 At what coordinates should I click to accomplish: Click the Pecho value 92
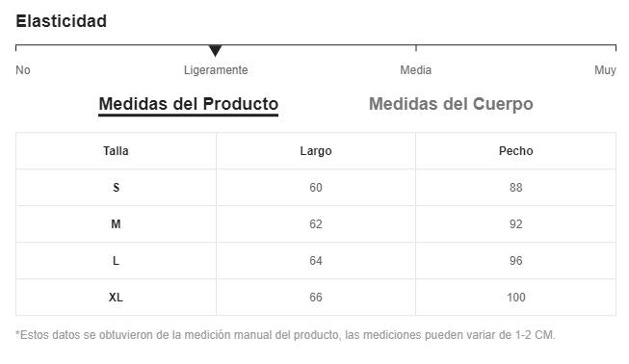point(516,224)
